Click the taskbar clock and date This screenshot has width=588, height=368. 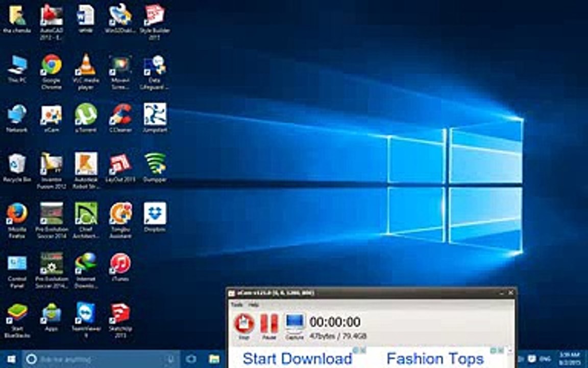570,359
